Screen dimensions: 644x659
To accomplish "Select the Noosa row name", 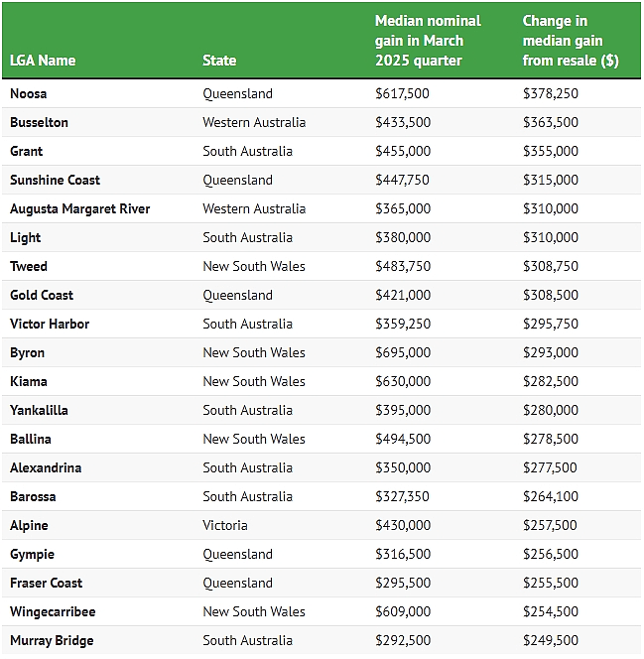I will (x=28, y=93).
